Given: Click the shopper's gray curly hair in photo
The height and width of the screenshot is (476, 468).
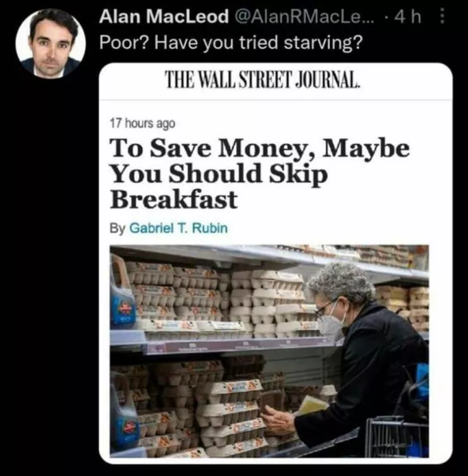Looking at the screenshot, I should coord(342,282).
